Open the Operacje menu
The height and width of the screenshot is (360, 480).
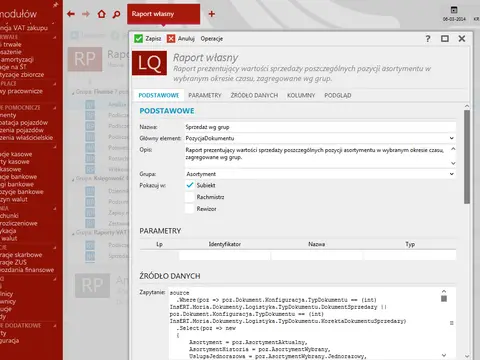click(x=212, y=39)
